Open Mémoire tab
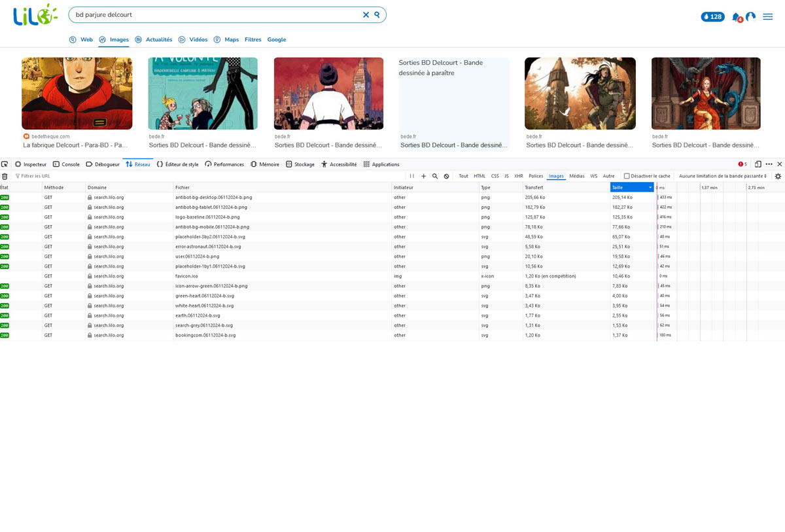The height and width of the screenshot is (532, 785). [265, 164]
